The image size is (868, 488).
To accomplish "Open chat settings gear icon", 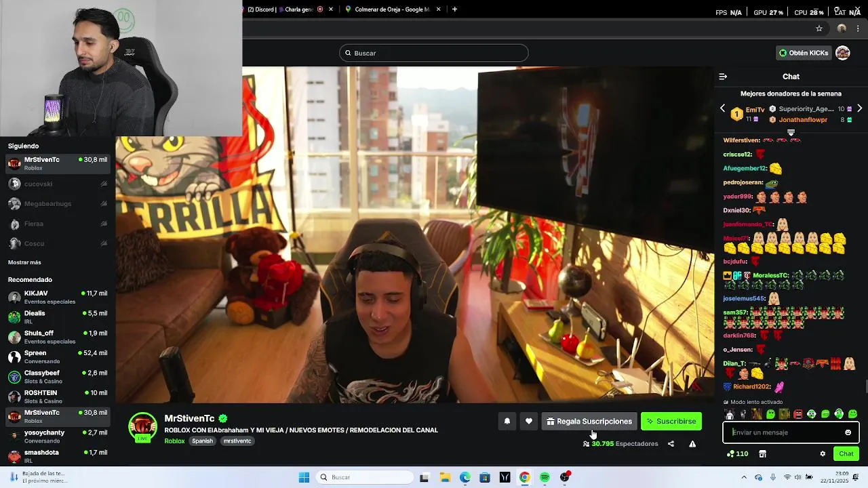I will pyautogui.click(x=823, y=454).
